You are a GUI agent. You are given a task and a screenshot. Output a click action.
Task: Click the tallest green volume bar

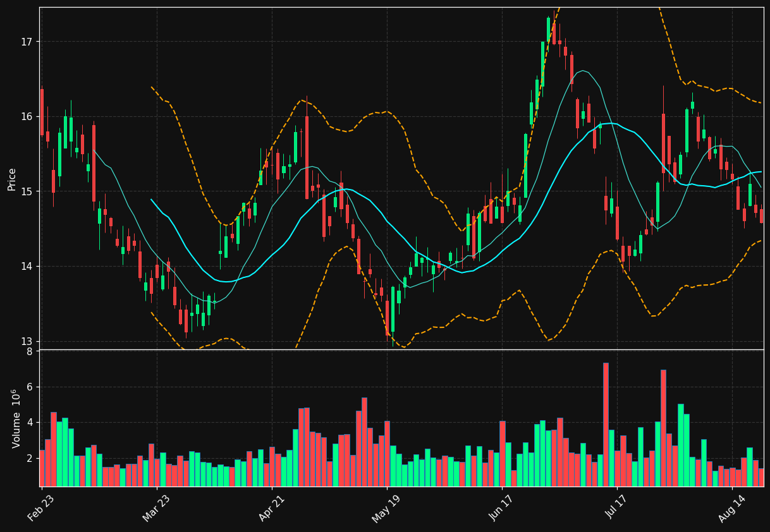click(x=680, y=445)
